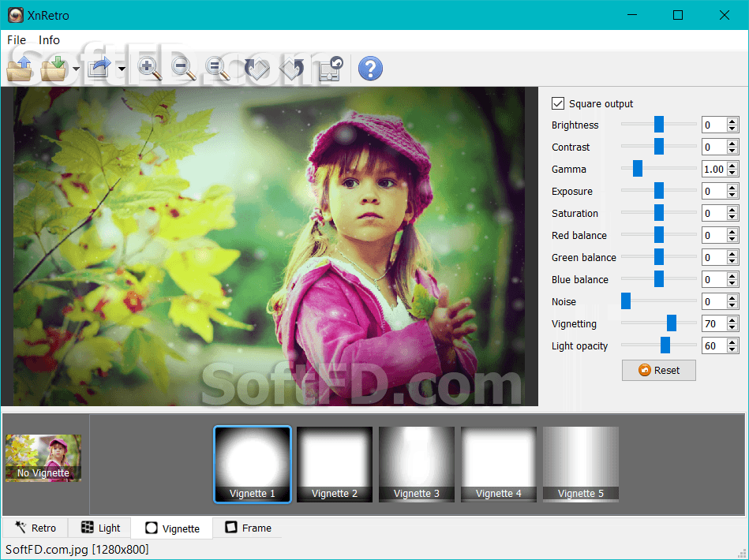749x560 pixels.
Task: Select the Vignette 1 preset
Action: click(253, 465)
